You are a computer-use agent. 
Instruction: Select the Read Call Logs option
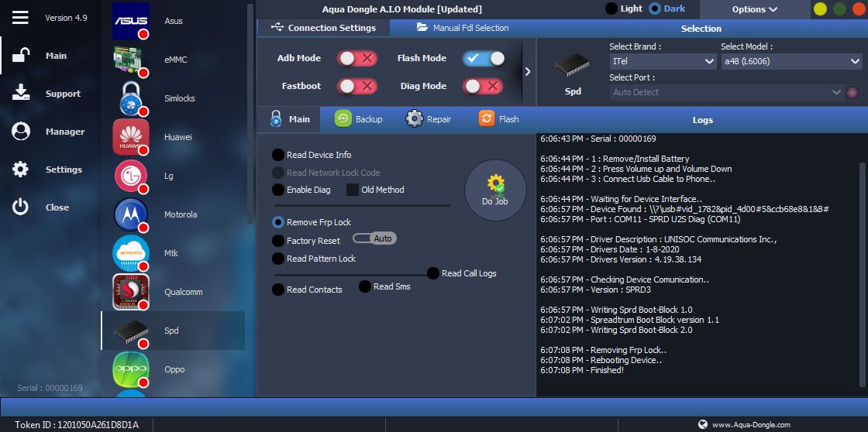(433, 273)
